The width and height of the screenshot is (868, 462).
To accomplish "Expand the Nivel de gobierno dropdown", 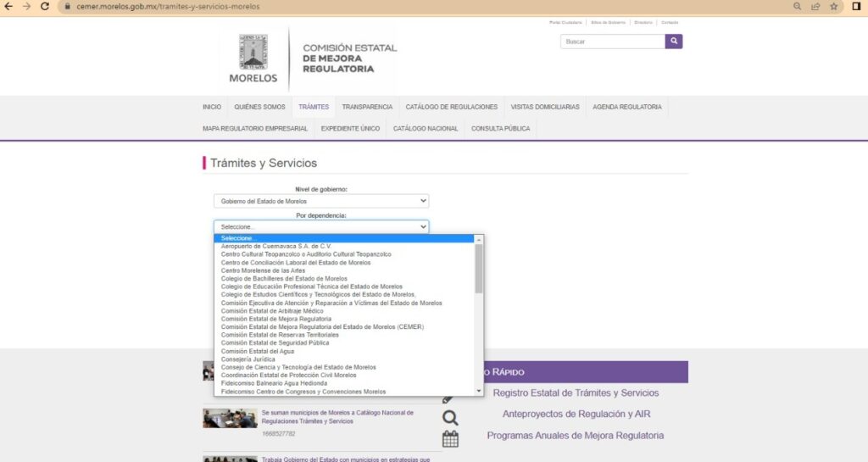I will [321, 201].
